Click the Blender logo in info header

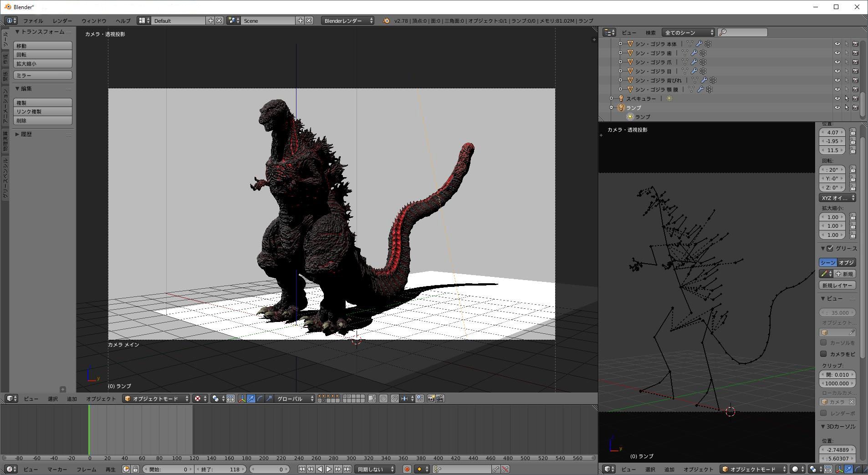click(x=386, y=21)
